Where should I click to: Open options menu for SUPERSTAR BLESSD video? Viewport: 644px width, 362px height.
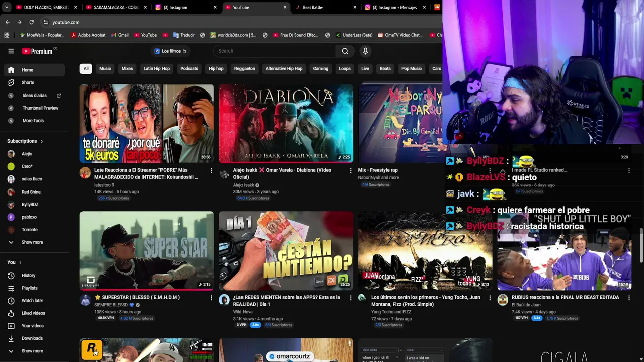pyautogui.click(x=211, y=298)
